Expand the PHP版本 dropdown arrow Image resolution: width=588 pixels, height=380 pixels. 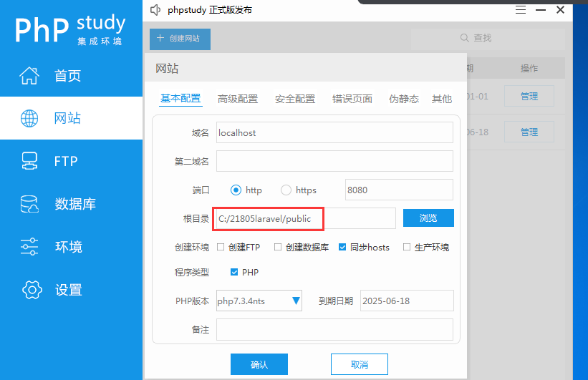click(x=296, y=301)
